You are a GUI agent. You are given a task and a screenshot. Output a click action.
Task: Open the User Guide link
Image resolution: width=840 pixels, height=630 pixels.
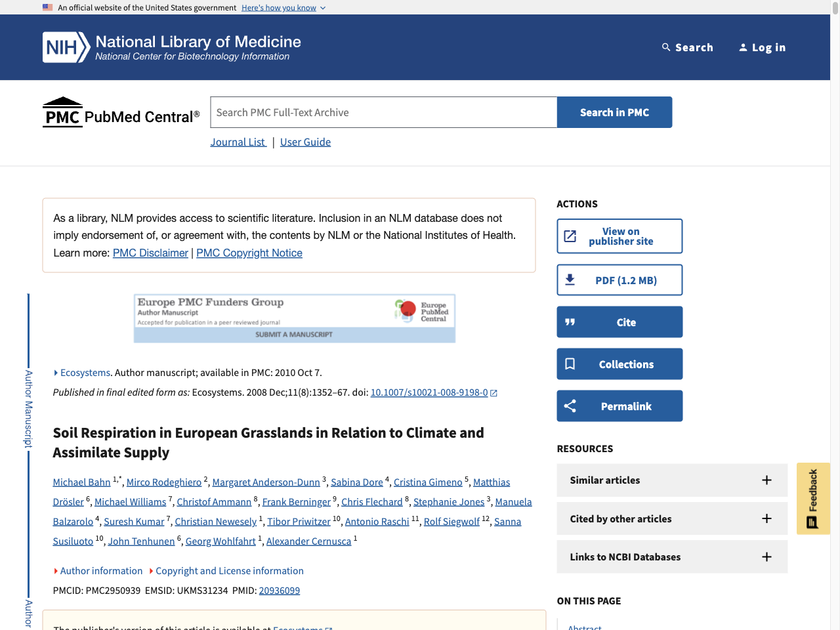[x=305, y=142]
